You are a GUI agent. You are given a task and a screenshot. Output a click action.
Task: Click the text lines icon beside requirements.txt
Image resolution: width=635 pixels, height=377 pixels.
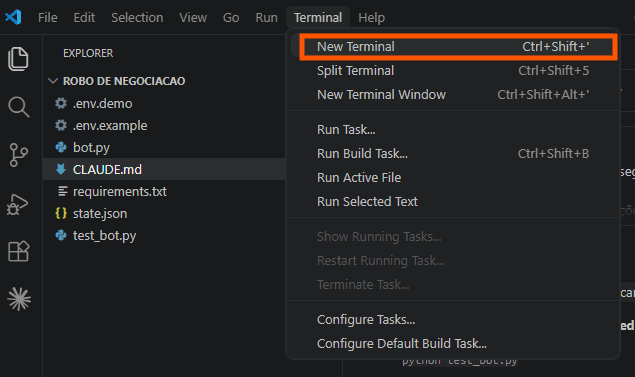pos(62,191)
